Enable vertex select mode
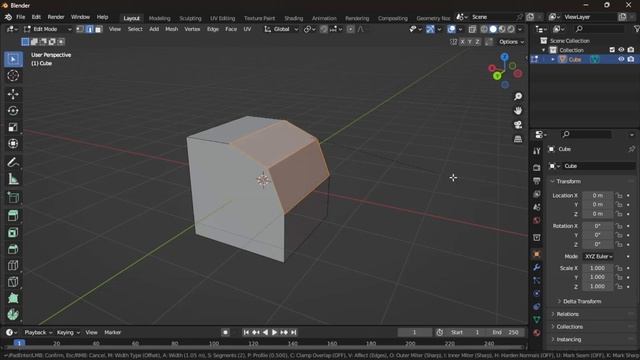640x360 pixels. point(80,29)
